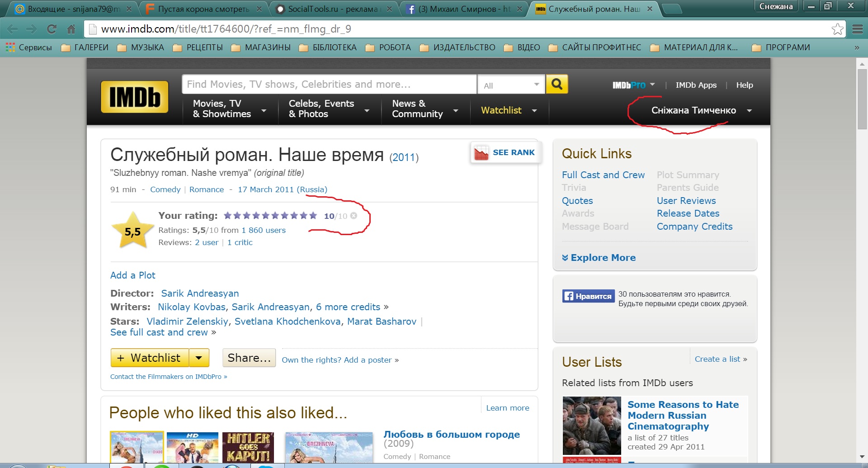Open director Sarik Andreasyan's page
868x468 pixels.
point(200,293)
